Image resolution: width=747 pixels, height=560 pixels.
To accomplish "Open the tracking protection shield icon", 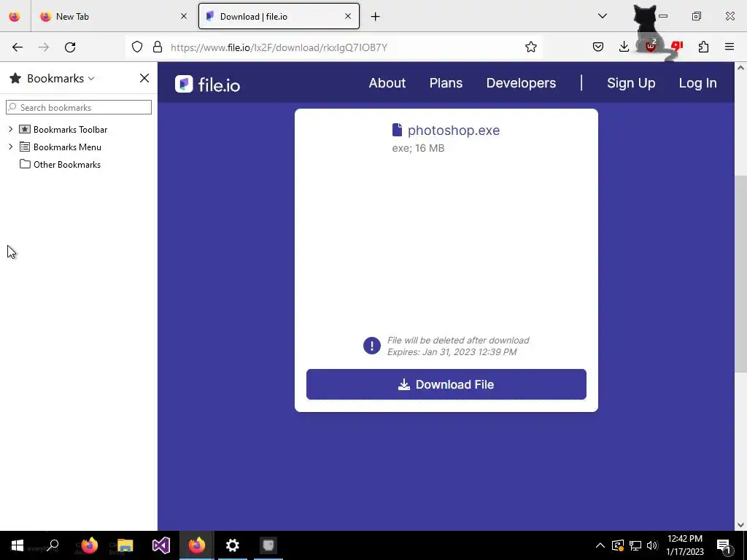I will coord(137,47).
